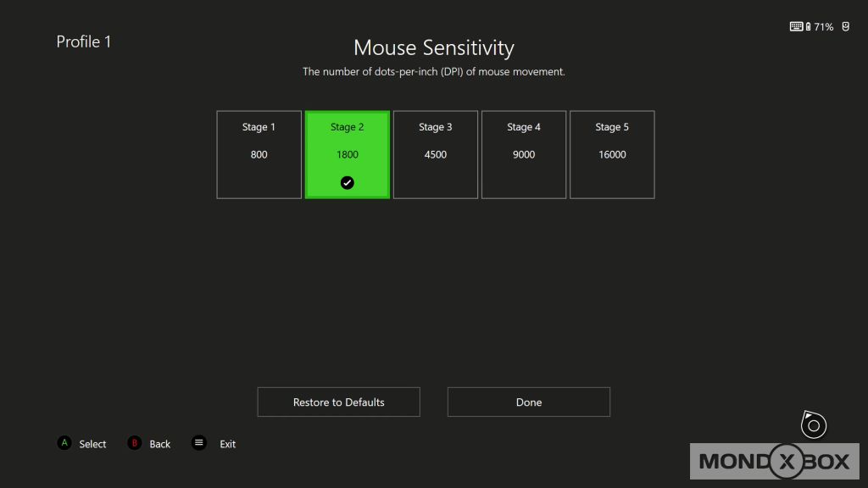This screenshot has width=868, height=488.
Task: Click the 71% battery percentage text
Action: tap(824, 27)
